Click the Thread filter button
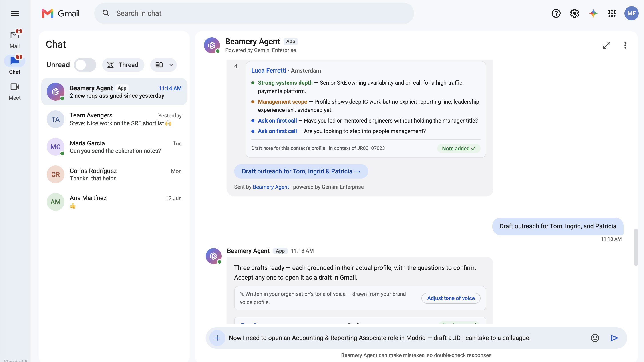The width and height of the screenshot is (644, 362). point(123,65)
